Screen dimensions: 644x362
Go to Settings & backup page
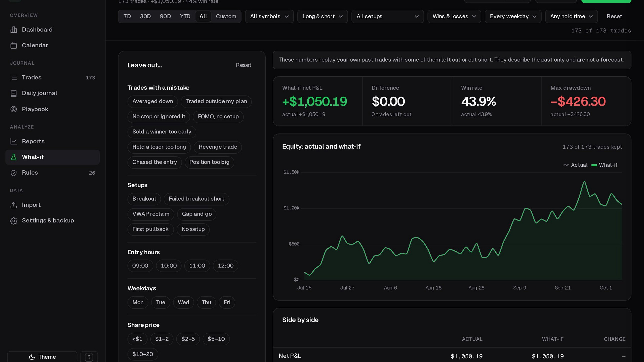[52, 221]
